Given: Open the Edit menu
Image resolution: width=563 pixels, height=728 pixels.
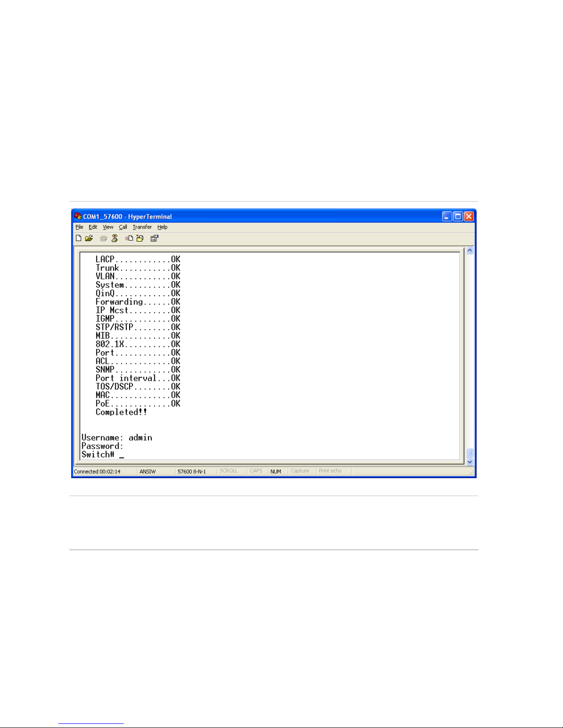Looking at the screenshot, I should [93, 227].
